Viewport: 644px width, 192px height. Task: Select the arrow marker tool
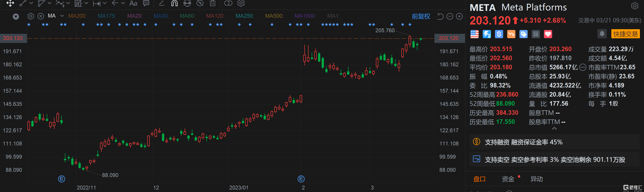click(115, 3)
